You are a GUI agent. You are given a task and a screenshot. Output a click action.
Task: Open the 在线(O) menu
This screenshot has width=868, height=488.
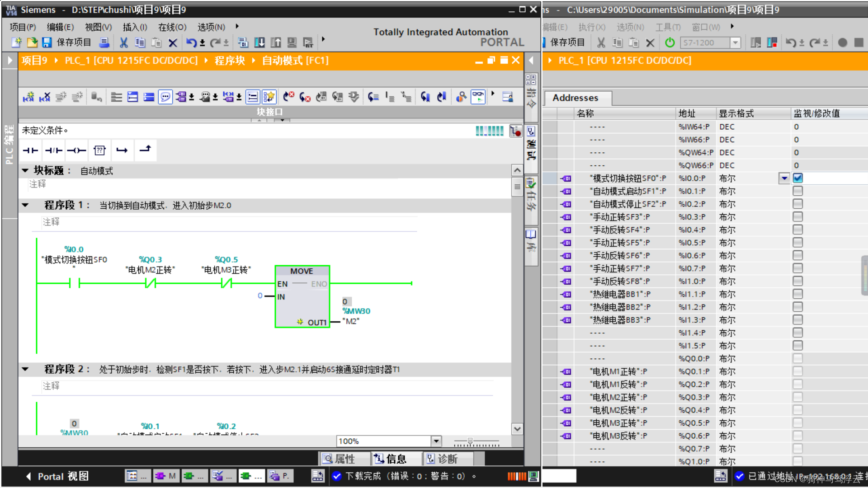pos(172,27)
